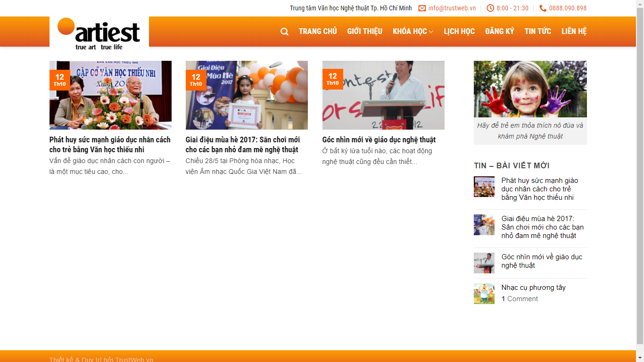
Task: Click the Góc nhìn mới article title
Action: click(x=379, y=140)
